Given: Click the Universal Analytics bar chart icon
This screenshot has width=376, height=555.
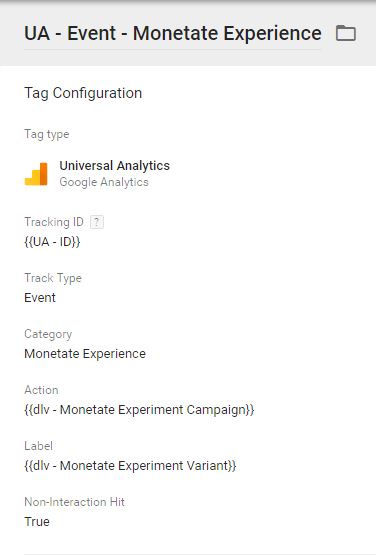Looking at the screenshot, I should [x=36, y=174].
